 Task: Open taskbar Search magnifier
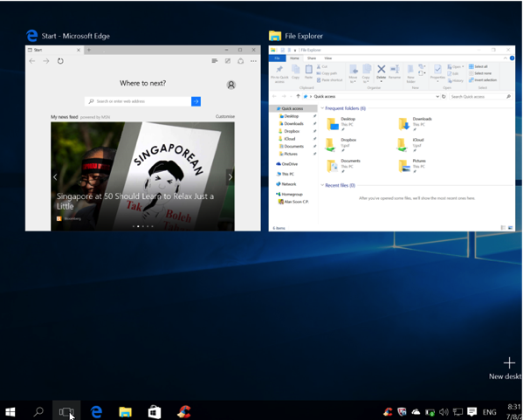tap(38, 411)
